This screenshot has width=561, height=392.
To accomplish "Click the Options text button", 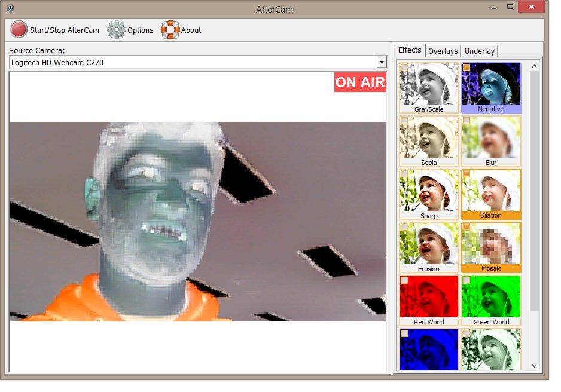I will tap(140, 30).
